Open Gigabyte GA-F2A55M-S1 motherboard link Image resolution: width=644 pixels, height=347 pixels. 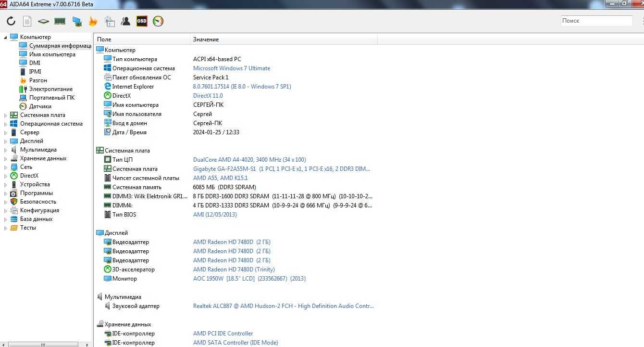(282, 169)
